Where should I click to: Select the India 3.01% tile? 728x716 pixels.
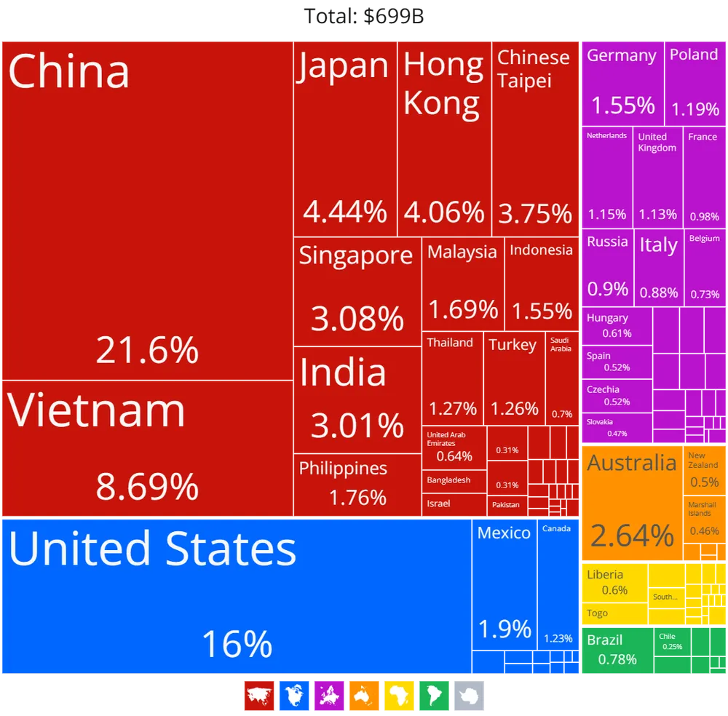pyautogui.click(x=357, y=400)
